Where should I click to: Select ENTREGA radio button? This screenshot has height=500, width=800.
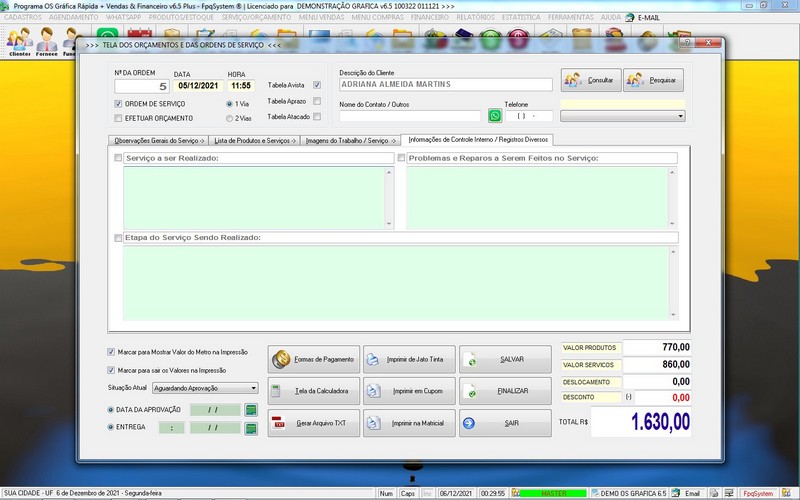(110, 427)
